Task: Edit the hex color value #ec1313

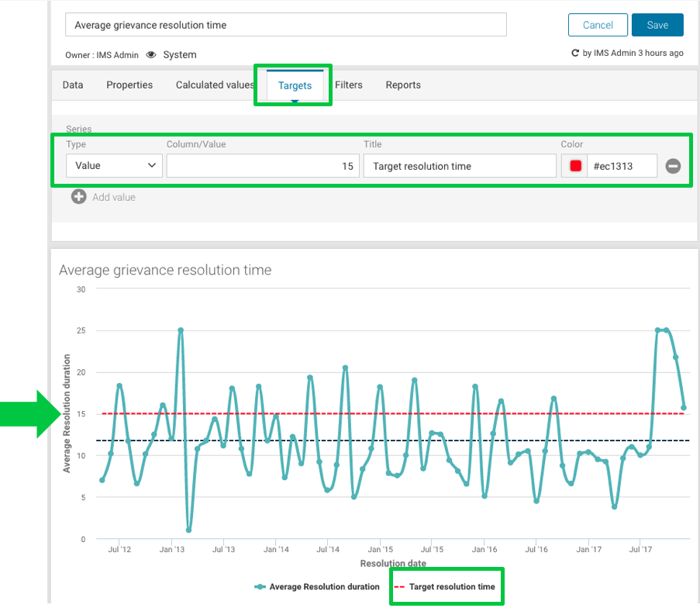Action: point(622,165)
